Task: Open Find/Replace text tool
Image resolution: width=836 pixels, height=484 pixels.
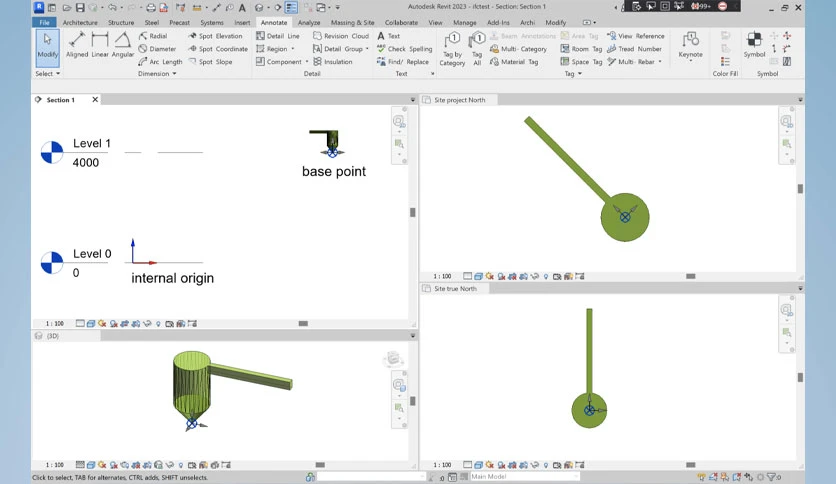Action: click(x=403, y=62)
